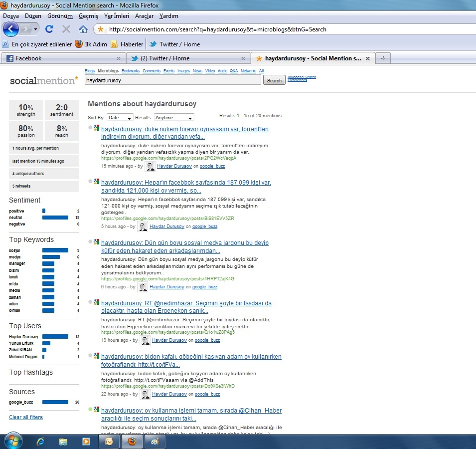This screenshot has height=449, width=476.
Task: Click the star site icon in URL bar
Action: tap(101, 29)
